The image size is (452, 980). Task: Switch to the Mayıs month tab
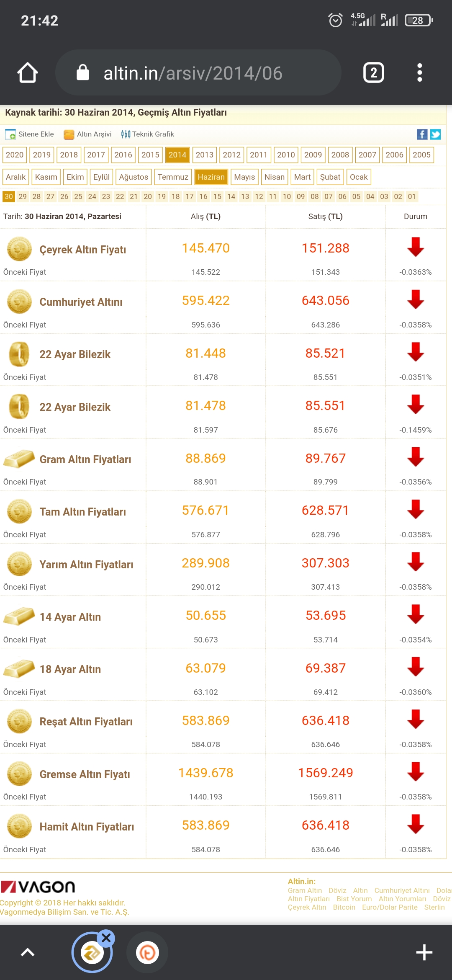[244, 177]
